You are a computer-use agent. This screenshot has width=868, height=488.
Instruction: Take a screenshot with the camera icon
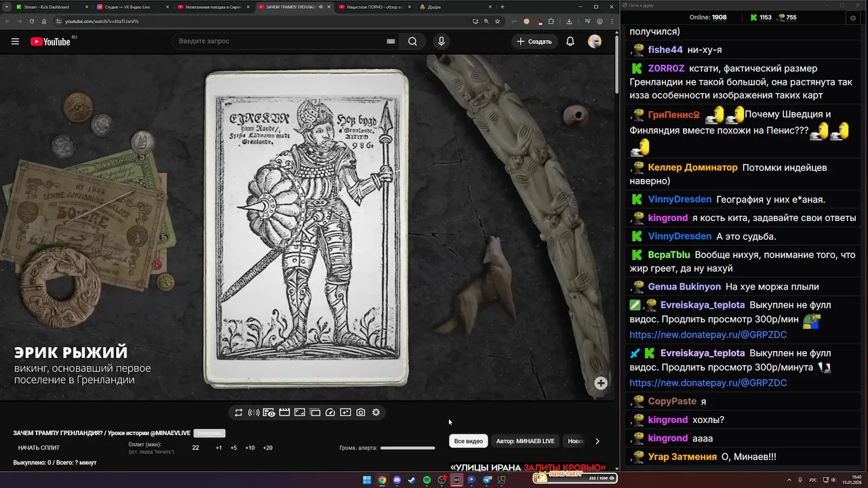tap(361, 412)
